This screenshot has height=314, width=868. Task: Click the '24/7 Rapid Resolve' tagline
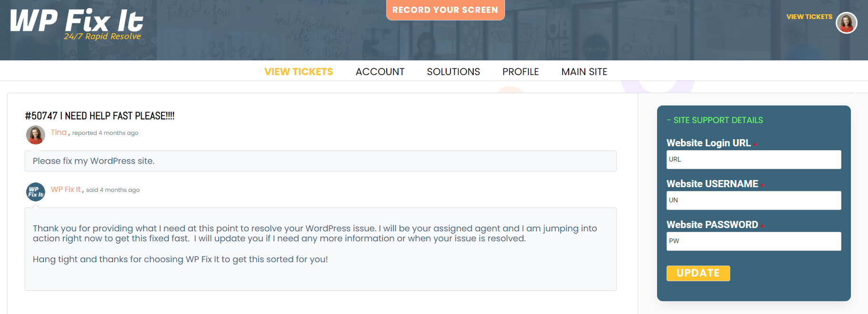(102, 37)
